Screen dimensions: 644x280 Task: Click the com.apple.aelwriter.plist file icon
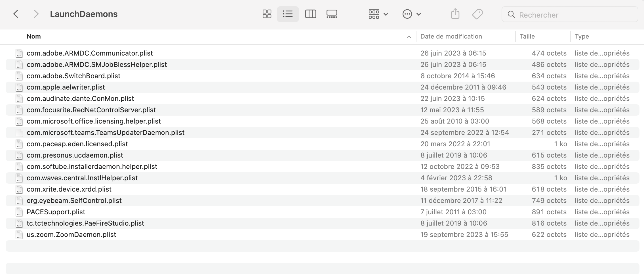coord(19,87)
